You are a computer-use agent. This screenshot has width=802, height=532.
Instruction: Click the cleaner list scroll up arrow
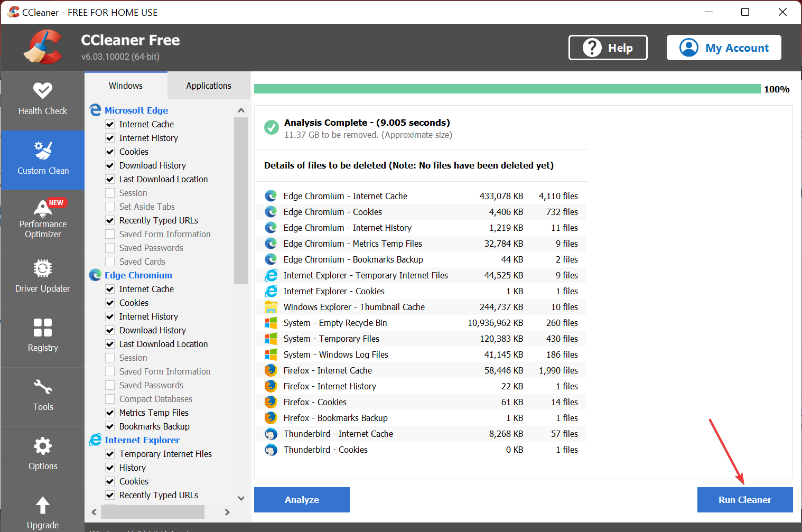241,110
